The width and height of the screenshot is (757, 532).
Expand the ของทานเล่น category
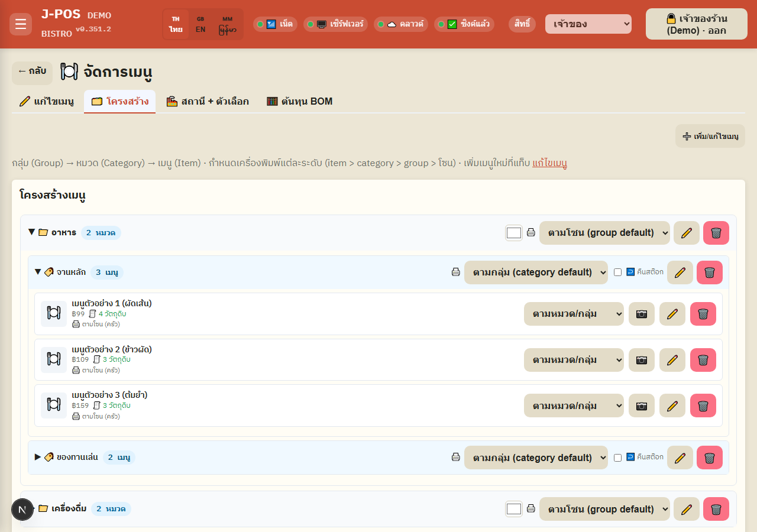[x=38, y=457]
